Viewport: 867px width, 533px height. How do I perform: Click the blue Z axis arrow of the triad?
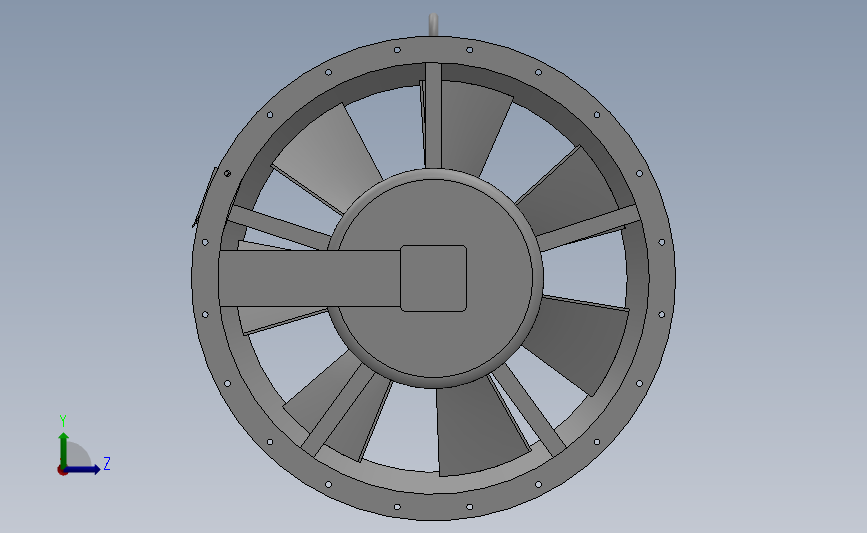pyautogui.click(x=83, y=469)
